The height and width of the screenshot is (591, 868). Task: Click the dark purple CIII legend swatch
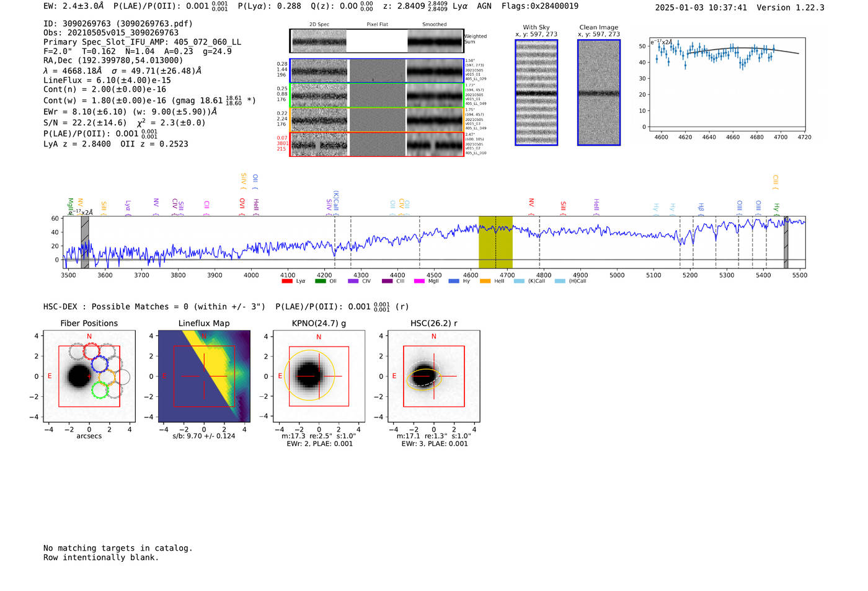[387, 281]
